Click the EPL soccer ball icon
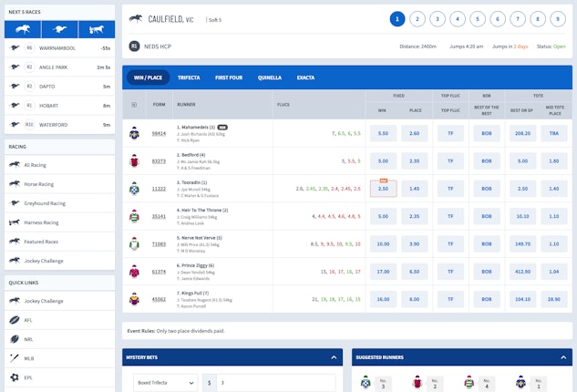The image size is (577, 392). click(x=15, y=377)
